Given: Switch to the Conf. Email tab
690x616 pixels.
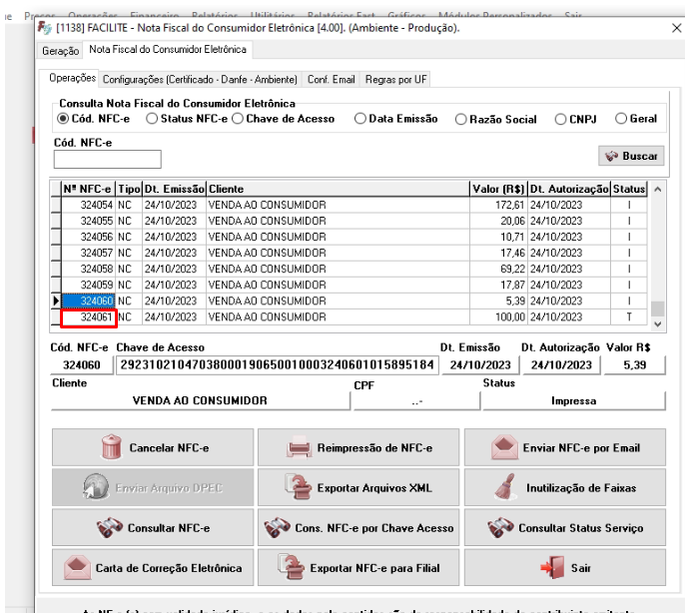Looking at the screenshot, I should [x=331, y=79].
